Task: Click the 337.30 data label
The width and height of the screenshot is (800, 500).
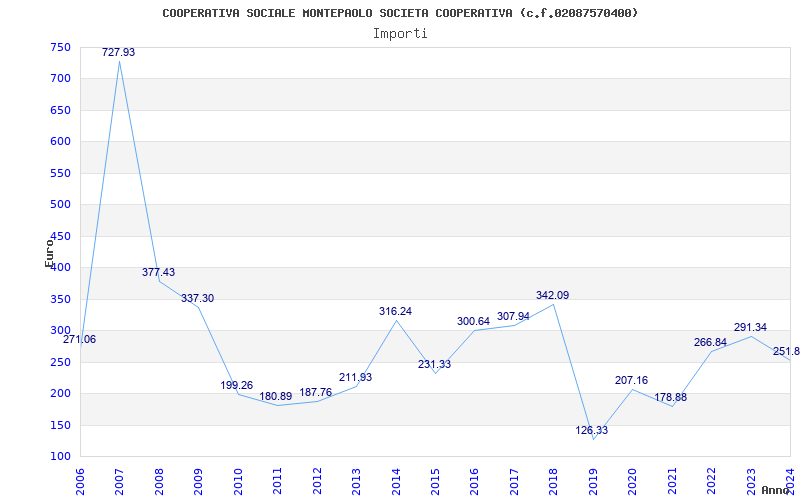Action: pyautogui.click(x=197, y=298)
